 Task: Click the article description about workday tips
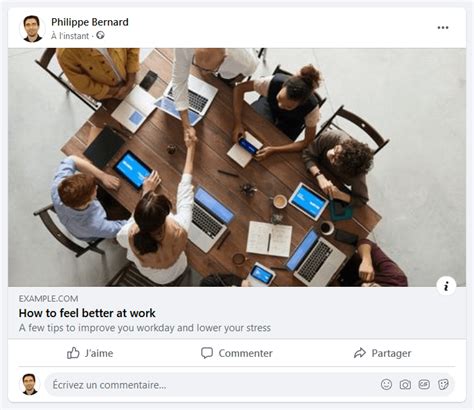tap(145, 328)
